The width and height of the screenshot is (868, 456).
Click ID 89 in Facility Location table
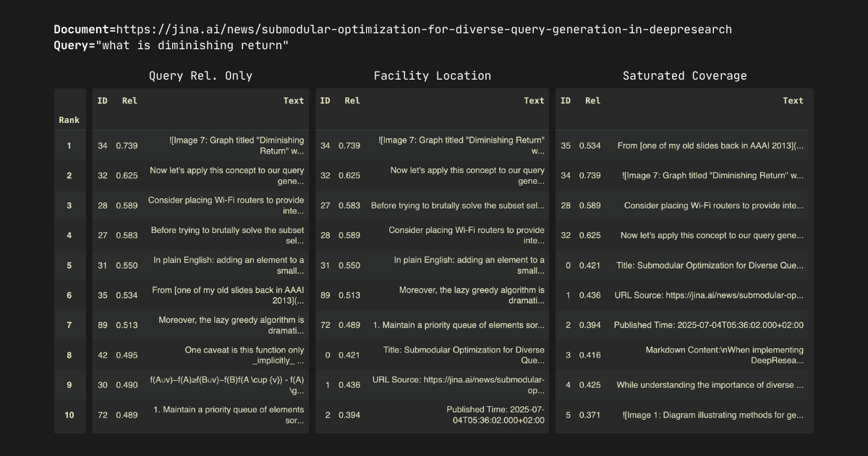point(325,295)
